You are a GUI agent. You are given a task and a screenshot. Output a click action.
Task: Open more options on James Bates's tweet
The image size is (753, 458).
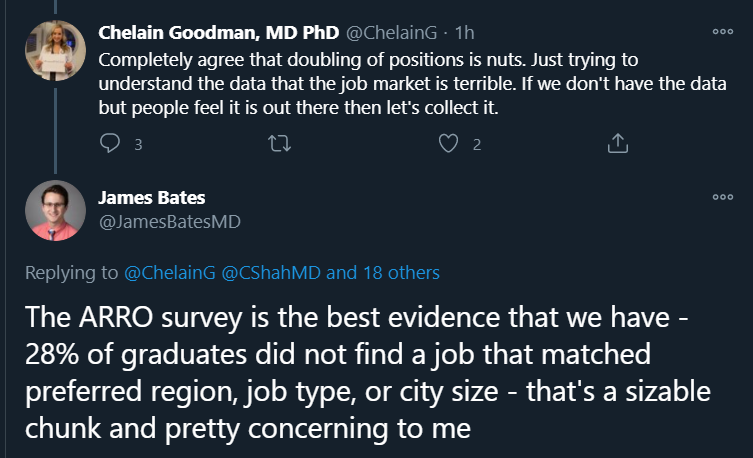point(722,197)
